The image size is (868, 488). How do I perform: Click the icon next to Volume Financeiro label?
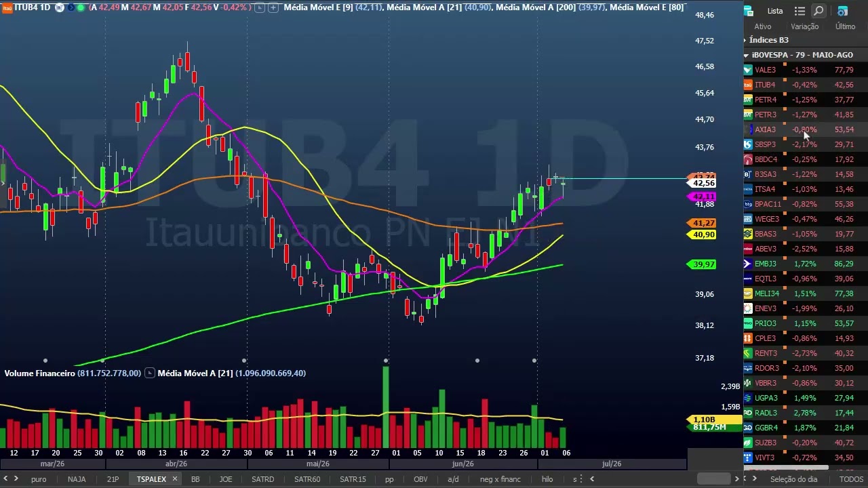pyautogui.click(x=150, y=373)
